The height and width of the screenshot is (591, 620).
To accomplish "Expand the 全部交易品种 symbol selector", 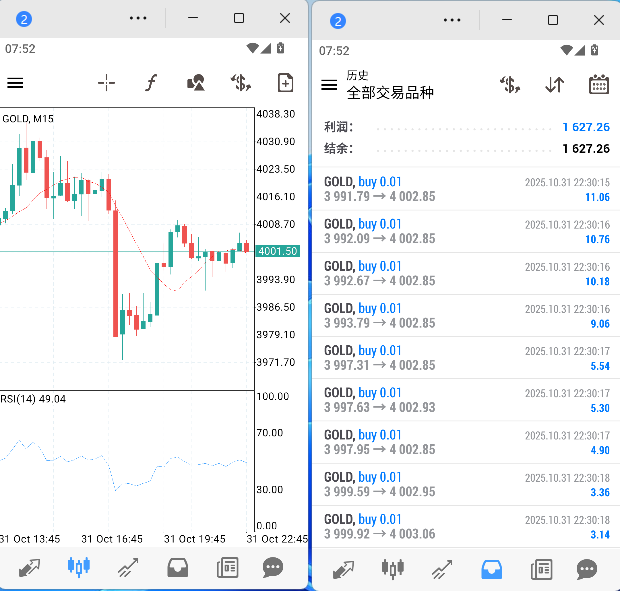I will (390, 93).
